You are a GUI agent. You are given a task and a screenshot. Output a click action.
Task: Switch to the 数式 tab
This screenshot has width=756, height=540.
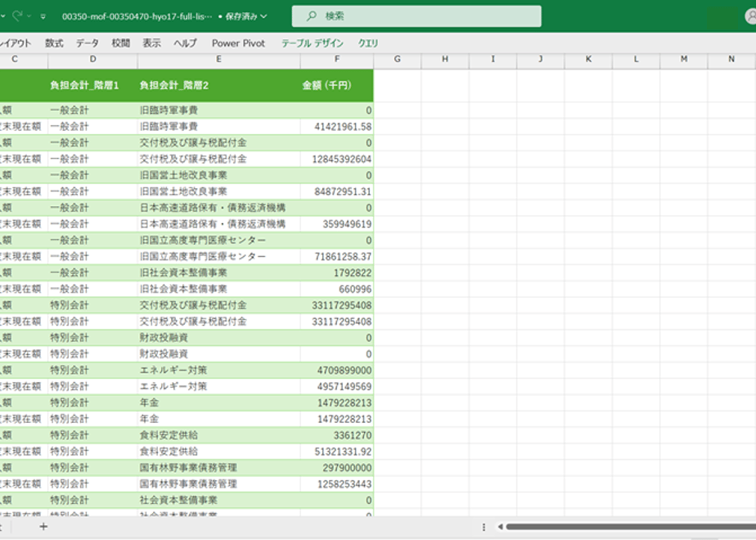(54, 43)
